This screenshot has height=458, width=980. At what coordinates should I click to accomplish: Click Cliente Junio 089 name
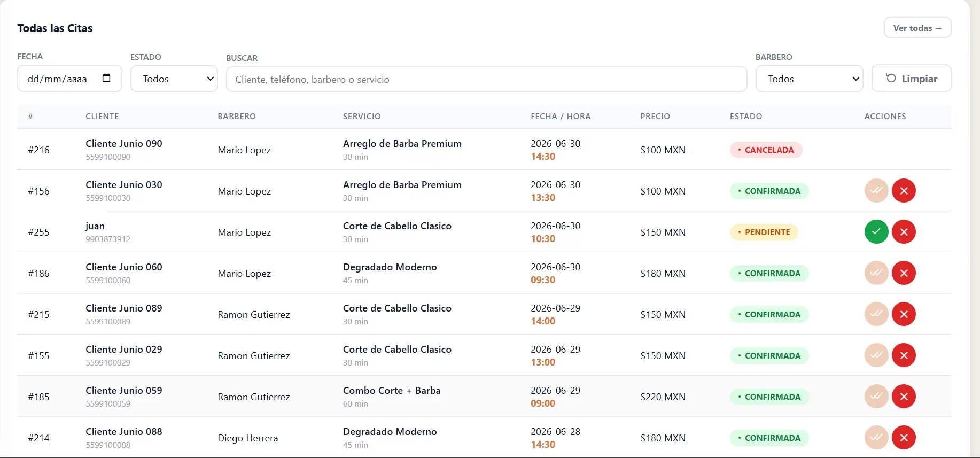pos(124,308)
